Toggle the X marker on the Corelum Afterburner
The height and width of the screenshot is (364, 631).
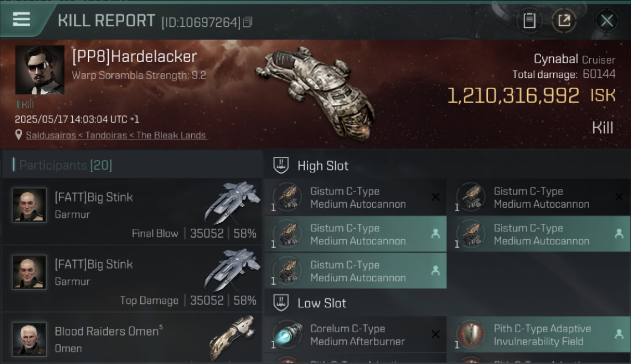click(x=435, y=334)
